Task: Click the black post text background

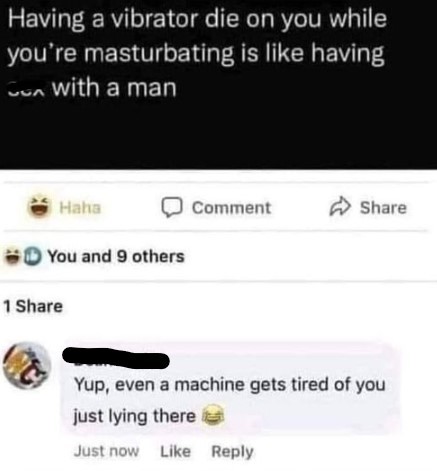Action: [218, 133]
